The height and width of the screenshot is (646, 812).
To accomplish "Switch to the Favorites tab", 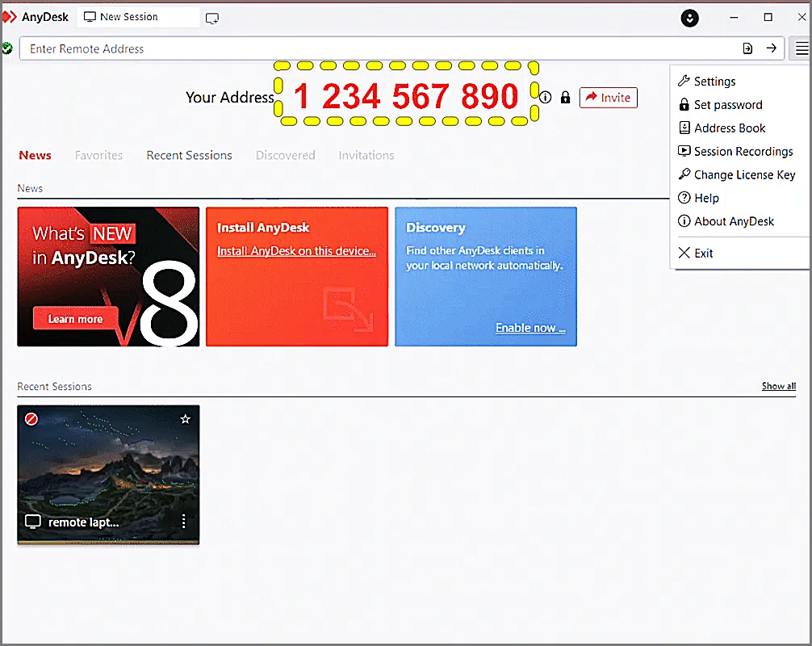I will coord(98,155).
